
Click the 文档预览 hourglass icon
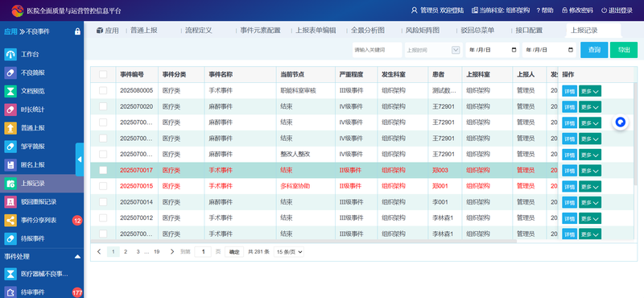click(10, 91)
